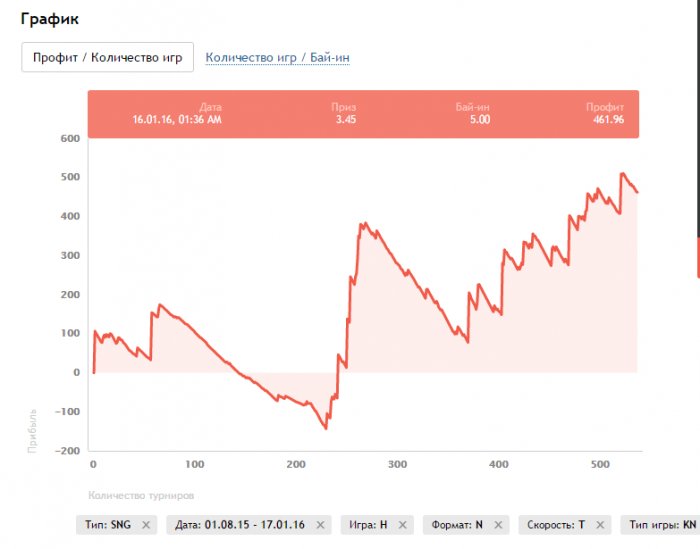Remove the 'Тип: SNG' filter chip
Screen dimensions: 700x549
[146, 525]
